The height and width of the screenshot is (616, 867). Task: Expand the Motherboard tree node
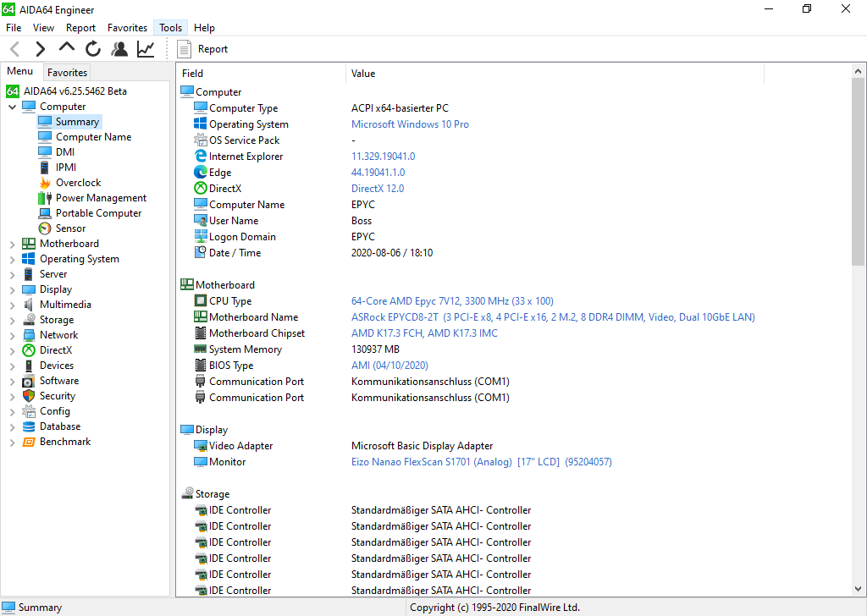tap(12, 244)
